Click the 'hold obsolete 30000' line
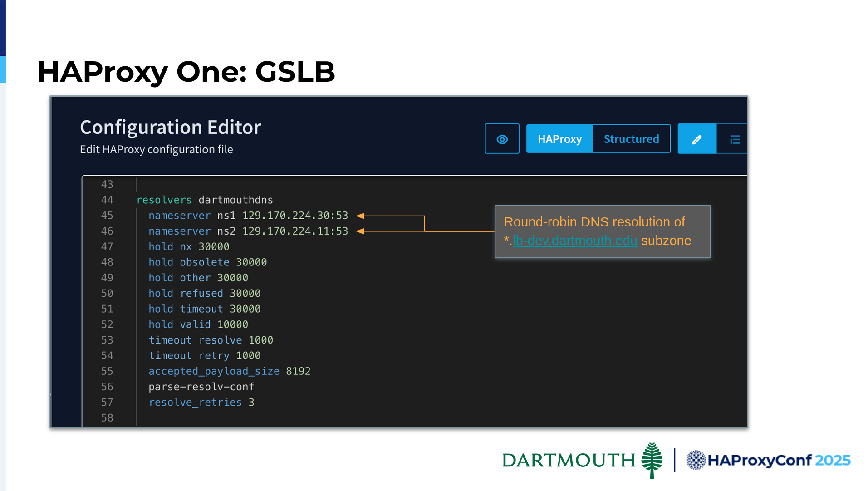Image resolution: width=868 pixels, height=491 pixels. [207, 262]
